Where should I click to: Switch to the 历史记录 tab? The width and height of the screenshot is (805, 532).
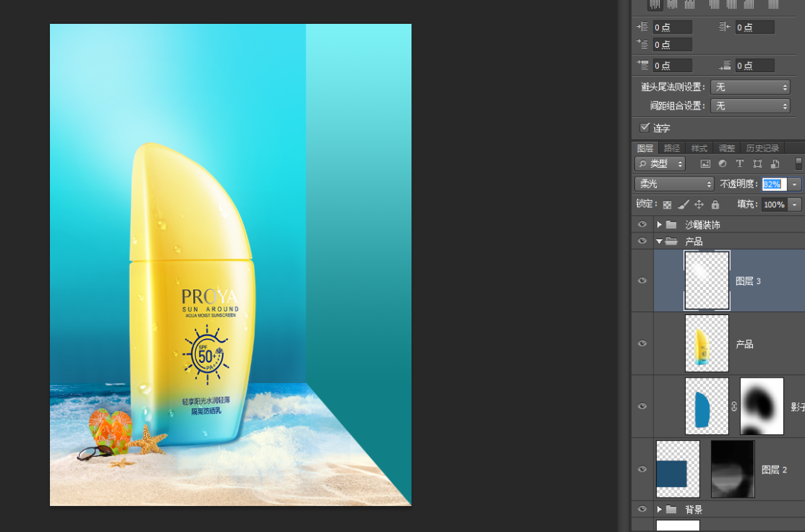[x=763, y=148]
